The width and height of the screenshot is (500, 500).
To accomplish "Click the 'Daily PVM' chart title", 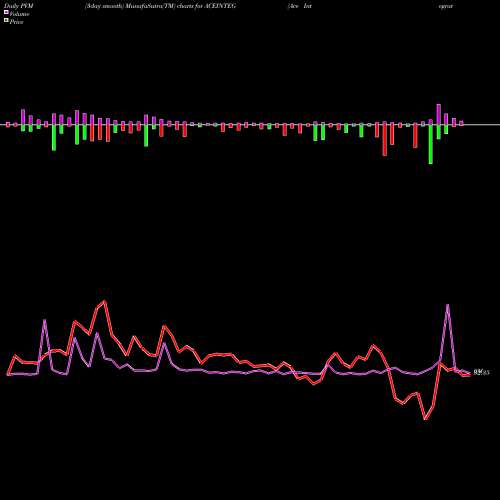I will pos(19,6).
